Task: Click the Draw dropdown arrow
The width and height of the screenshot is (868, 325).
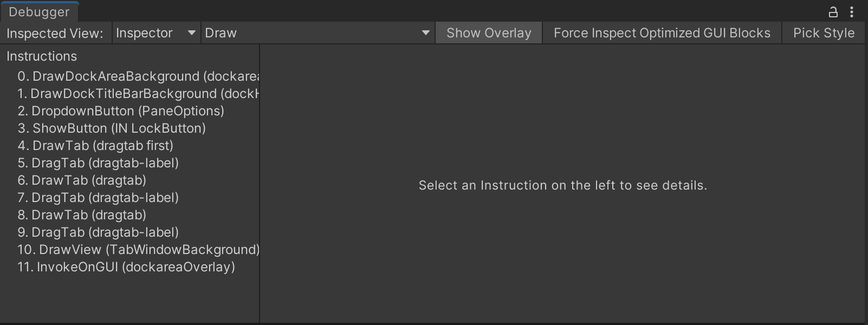Action: [426, 33]
